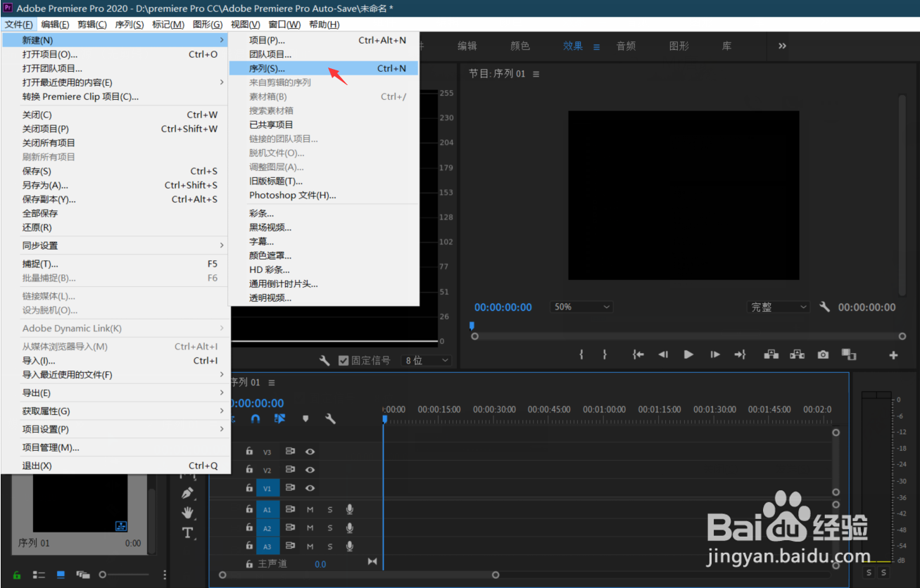Mute the A1 audio track
The image size is (920, 588).
[310, 509]
